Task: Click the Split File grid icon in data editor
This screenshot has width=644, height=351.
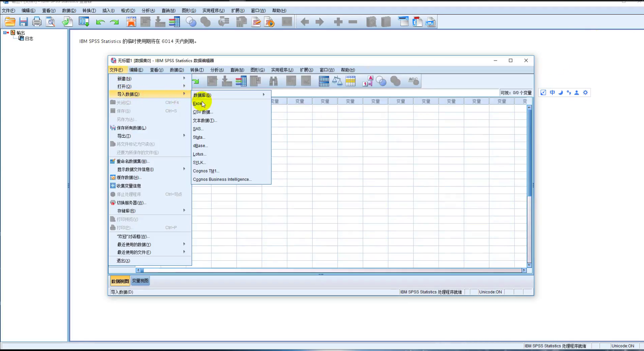Action: tap(324, 81)
